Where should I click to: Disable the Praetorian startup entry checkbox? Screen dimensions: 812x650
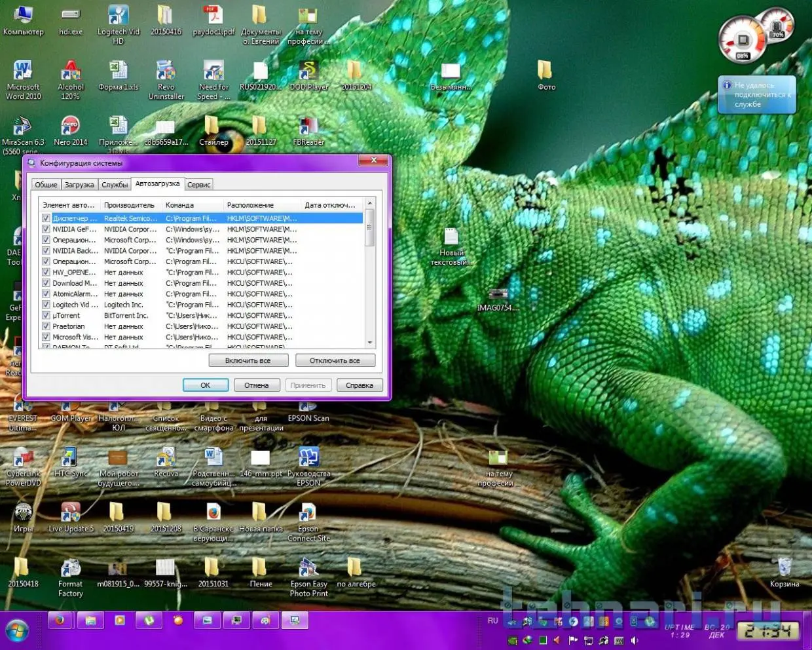[46, 326]
